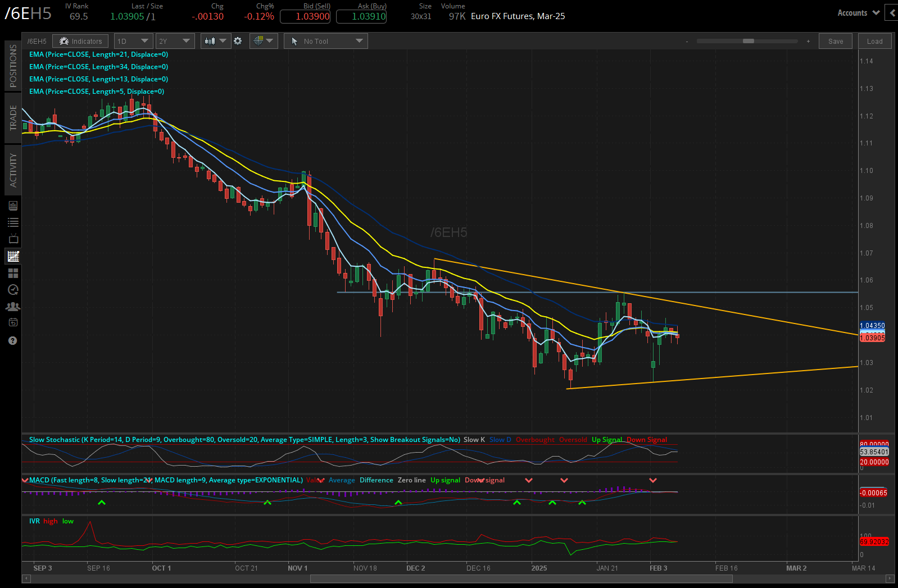
Task: Open the four-square grid icon in sidebar
Action: (x=13, y=273)
